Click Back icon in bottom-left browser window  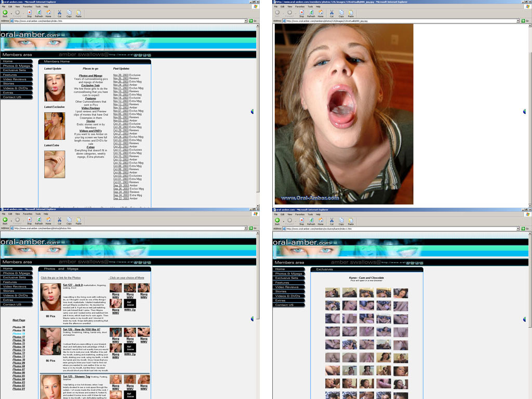pyautogui.click(x=5, y=220)
